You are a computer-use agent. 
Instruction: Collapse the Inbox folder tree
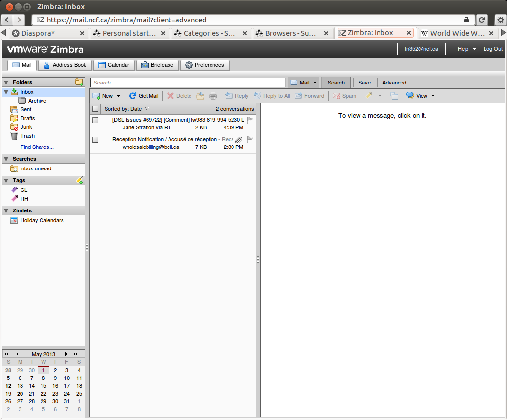click(6, 92)
